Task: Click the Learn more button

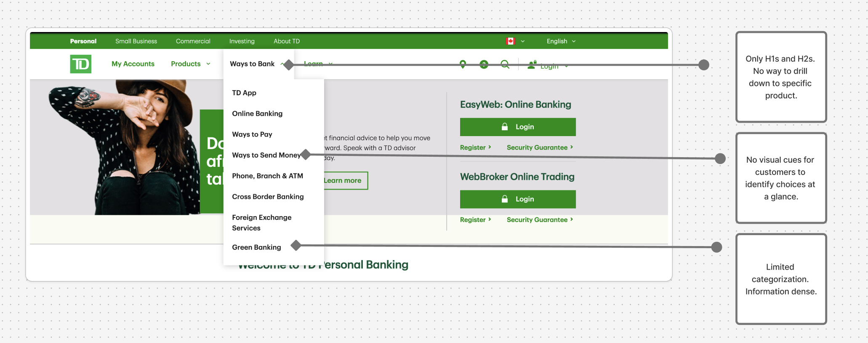Action: pos(345,180)
